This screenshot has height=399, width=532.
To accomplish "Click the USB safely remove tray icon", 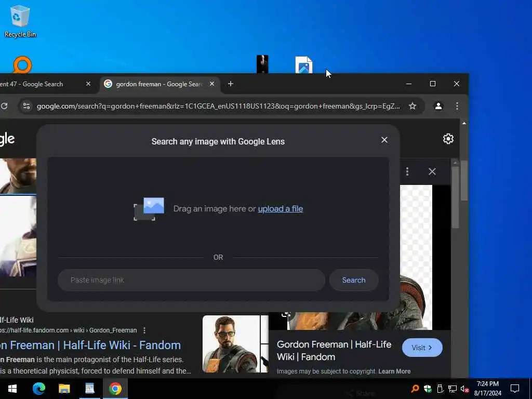I will pyautogui.click(x=440, y=389).
